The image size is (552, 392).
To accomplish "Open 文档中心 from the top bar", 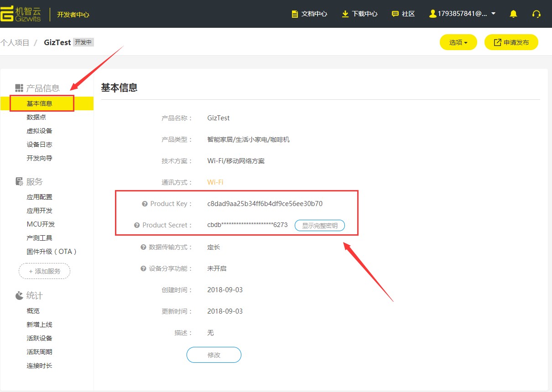I will (x=309, y=14).
